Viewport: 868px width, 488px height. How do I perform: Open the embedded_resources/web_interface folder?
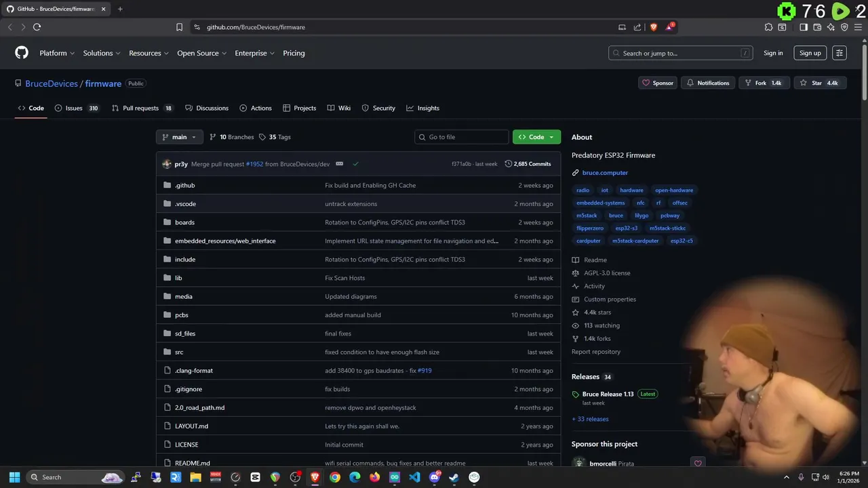[x=225, y=241]
